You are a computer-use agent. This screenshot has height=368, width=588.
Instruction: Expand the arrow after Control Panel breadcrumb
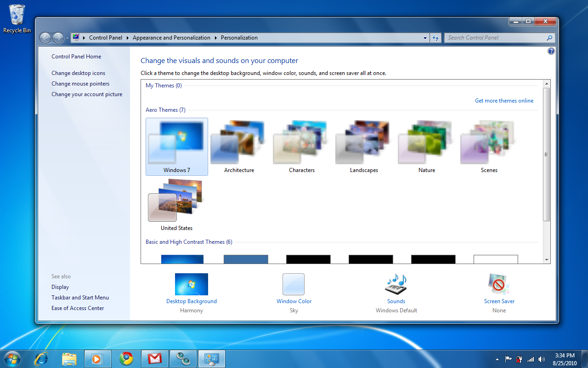tap(128, 38)
